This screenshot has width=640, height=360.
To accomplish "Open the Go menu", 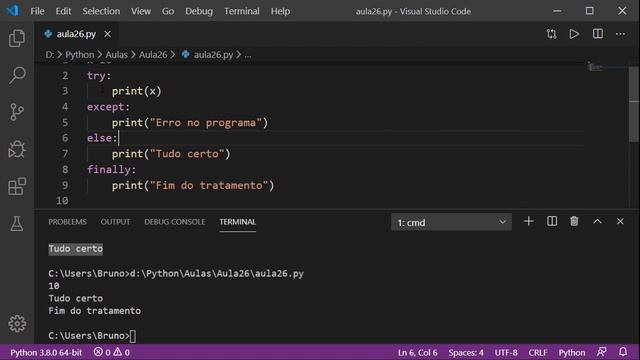I will [168, 11].
